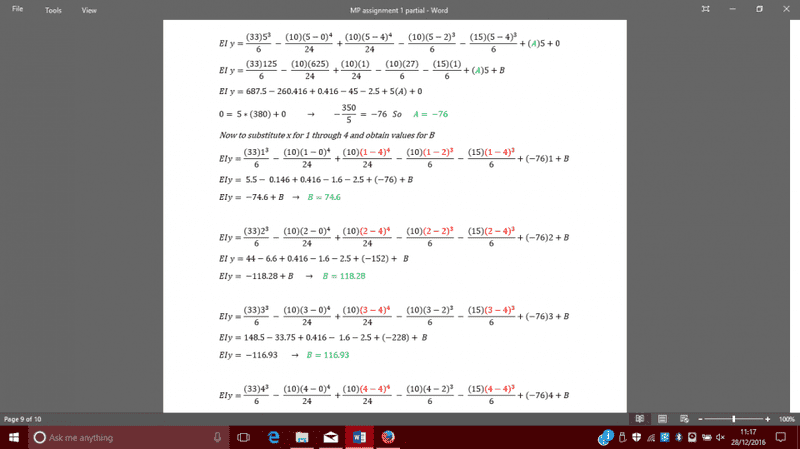This screenshot has width=800, height=449.
Task: Open Windows Defender from system tray
Action: point(636,437)
